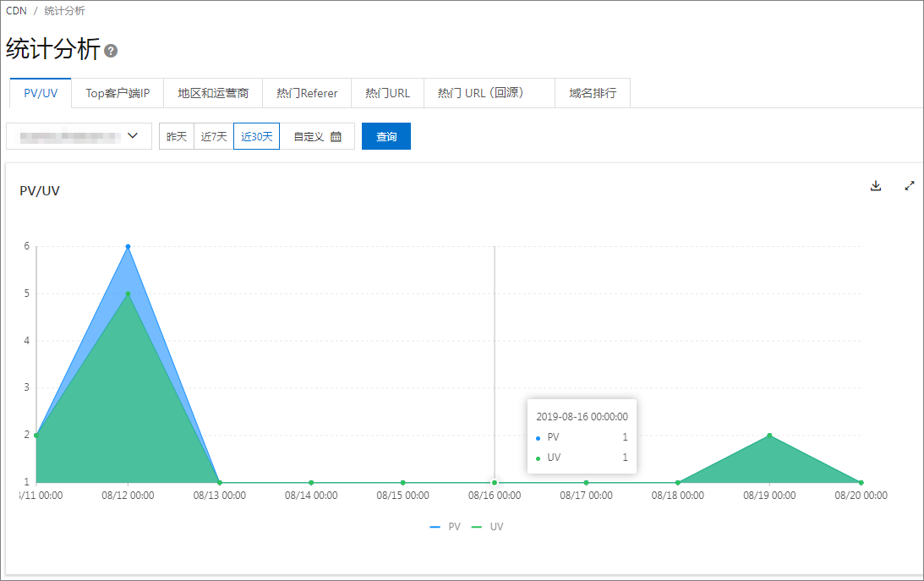
Task: Choose the 近7天 time range
Action: pos(214,136)
